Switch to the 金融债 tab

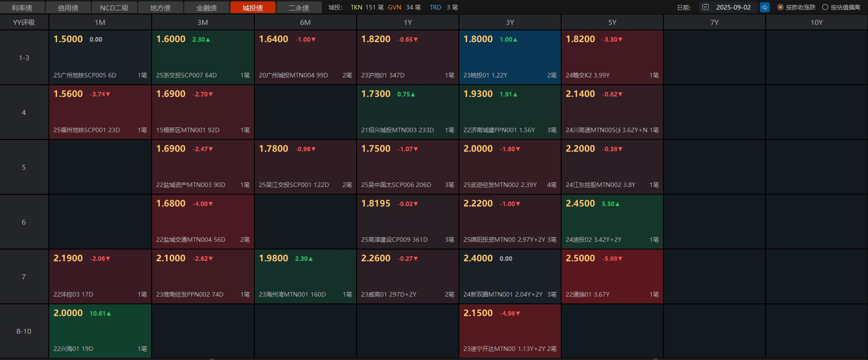coord(207,8)
